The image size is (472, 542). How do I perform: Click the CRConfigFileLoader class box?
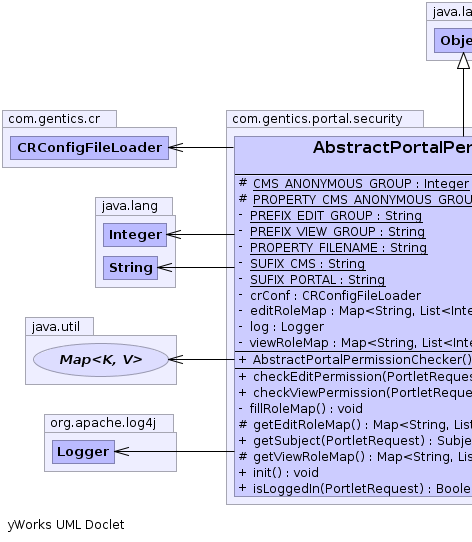point(90,148)
